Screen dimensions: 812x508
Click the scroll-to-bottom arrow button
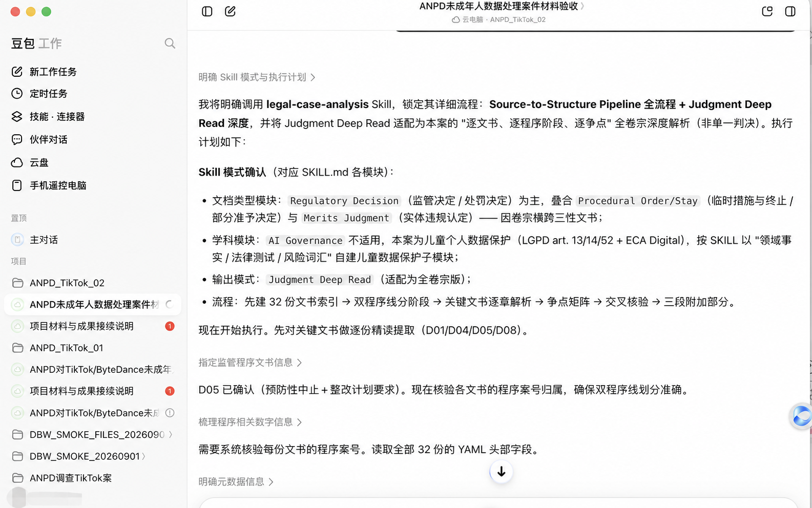[501, 472]
